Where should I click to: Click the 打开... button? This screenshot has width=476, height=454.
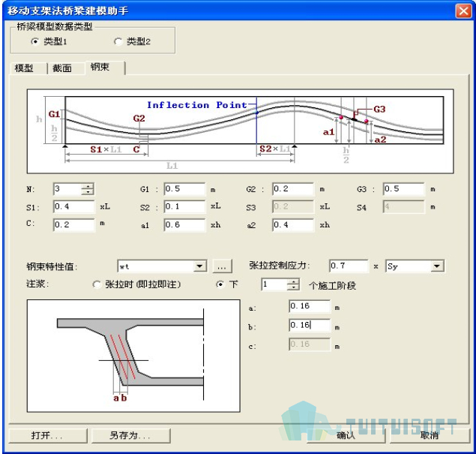(48, 436)
